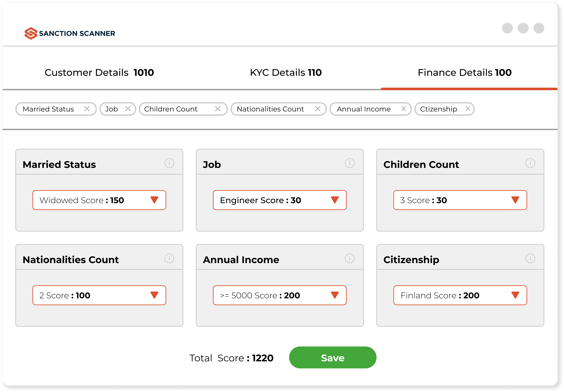
Task: Remove the Job filter tag
Action: tap(128, 109)
